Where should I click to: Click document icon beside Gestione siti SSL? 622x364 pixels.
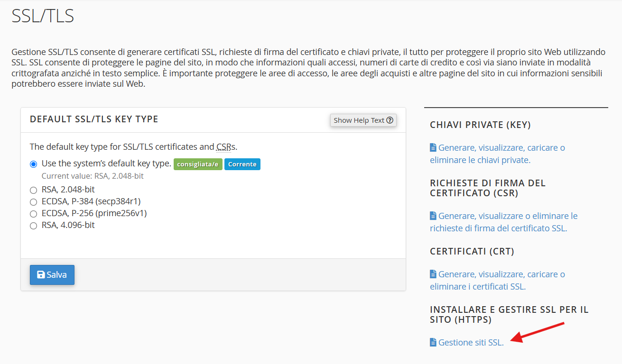point(433,342)
